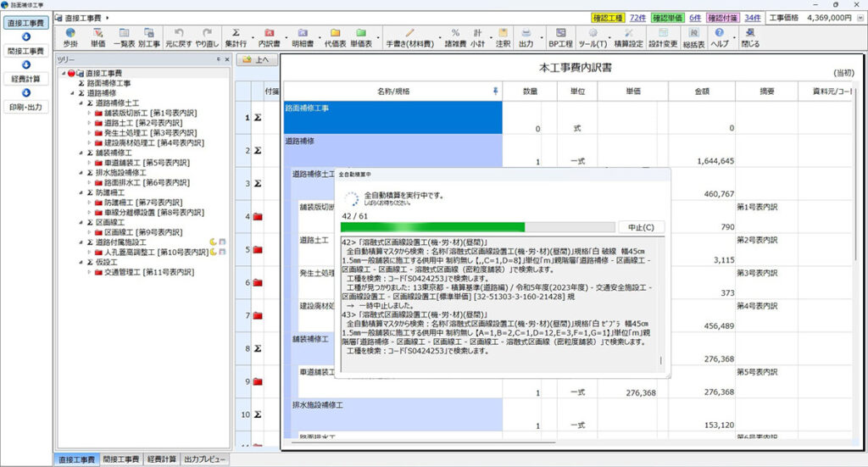The image size is (868, 467).
Task: Open the 出力プレビュー bottom tab
Action: [x=204, y=459]
